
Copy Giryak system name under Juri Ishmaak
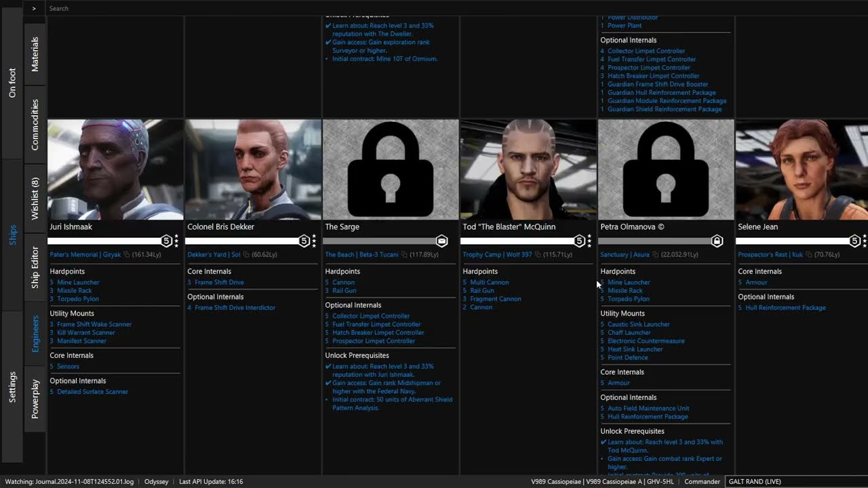click(127, 255)
